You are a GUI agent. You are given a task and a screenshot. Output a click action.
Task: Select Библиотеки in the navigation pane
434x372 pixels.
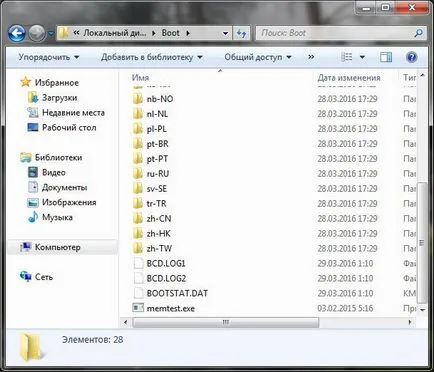pos(51,157)
